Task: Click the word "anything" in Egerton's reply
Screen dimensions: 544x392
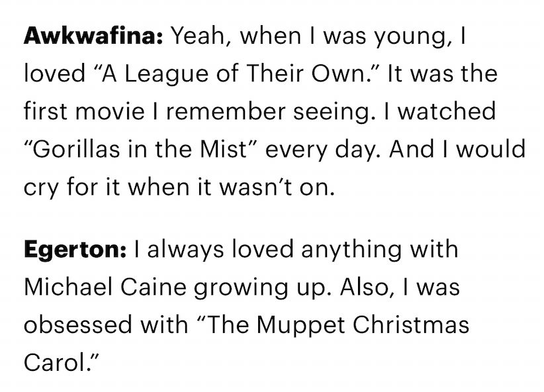Action: tap(351, 249)
